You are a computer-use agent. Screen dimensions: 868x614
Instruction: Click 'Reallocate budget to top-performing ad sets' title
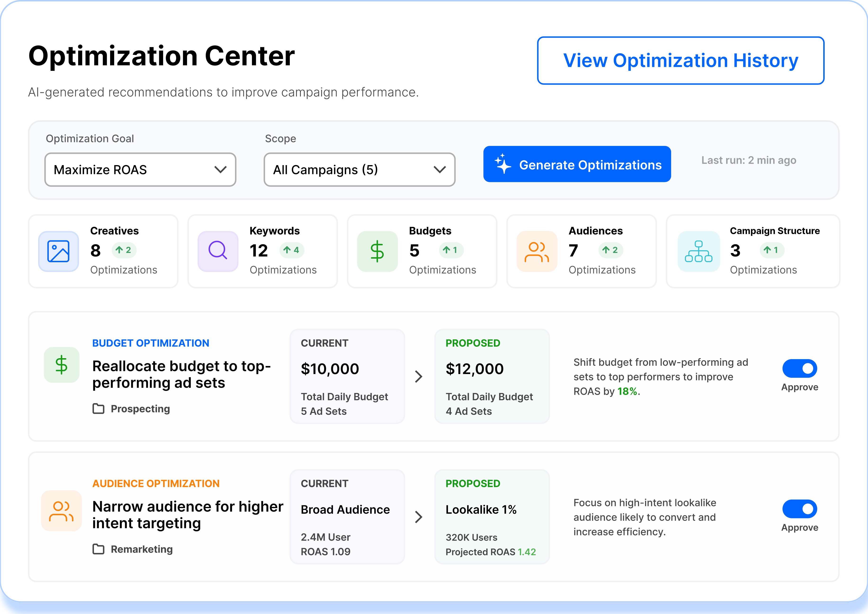coord(182,375)
